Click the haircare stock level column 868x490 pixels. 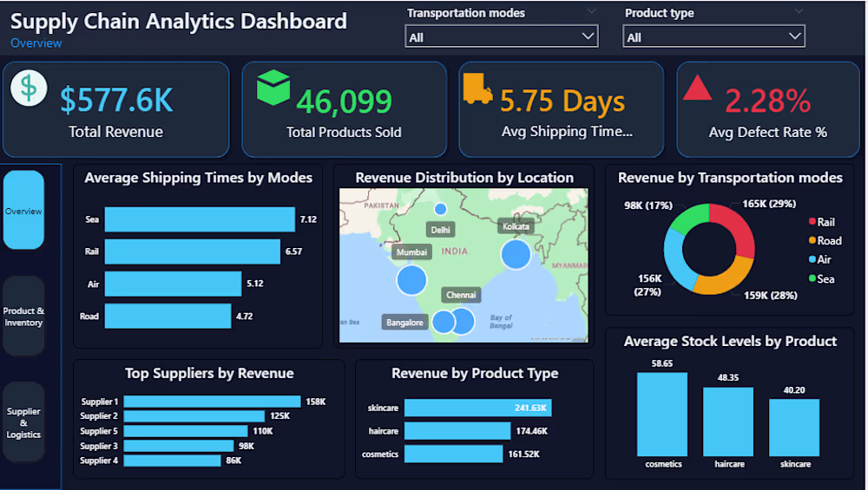coord(728,421)
